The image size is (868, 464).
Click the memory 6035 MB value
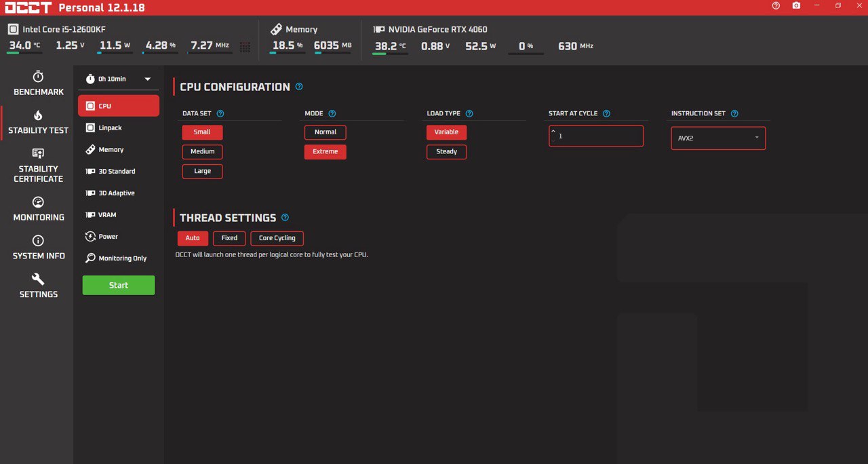[333, 45]
